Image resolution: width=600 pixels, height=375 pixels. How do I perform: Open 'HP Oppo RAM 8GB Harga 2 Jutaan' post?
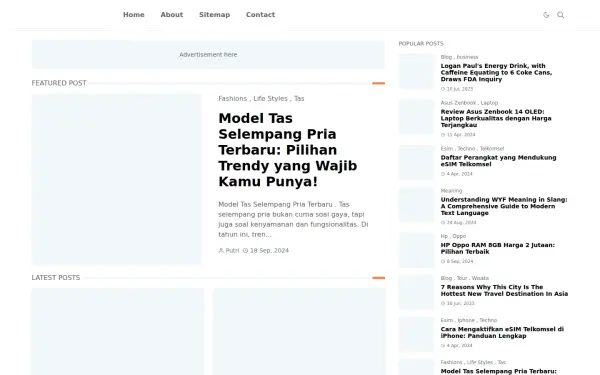(497, 248)
